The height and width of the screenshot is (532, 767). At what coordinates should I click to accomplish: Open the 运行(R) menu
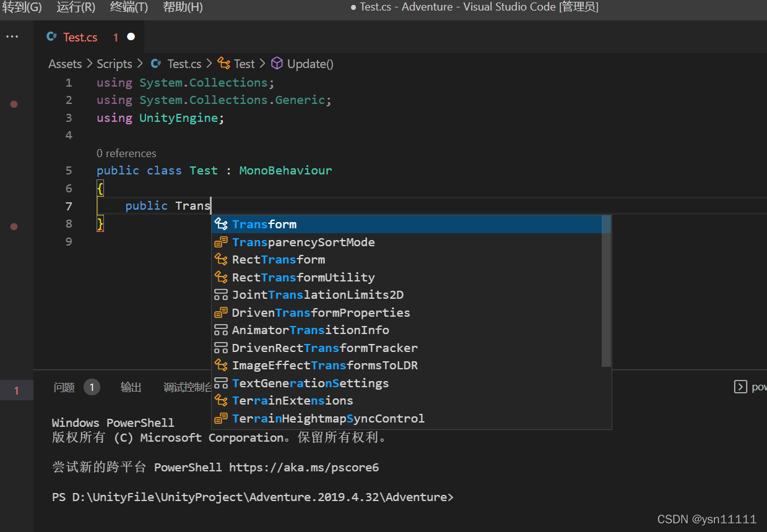(x=76, y=7)
